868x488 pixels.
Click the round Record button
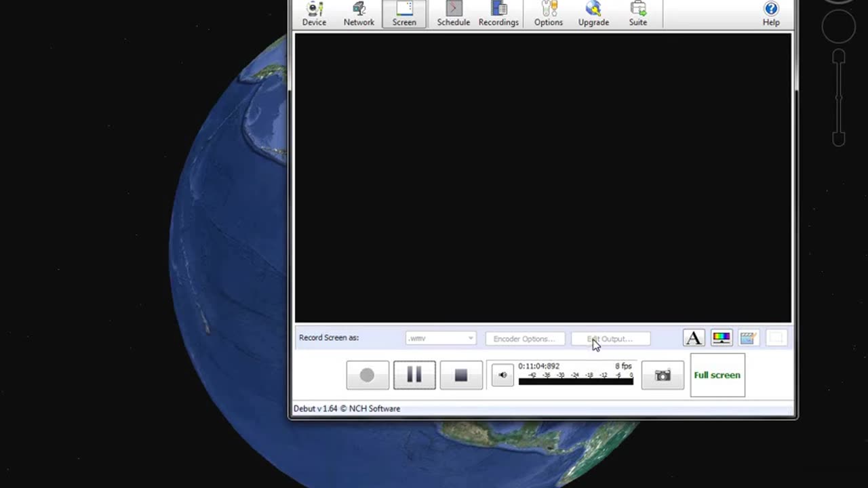click(367, 375)
